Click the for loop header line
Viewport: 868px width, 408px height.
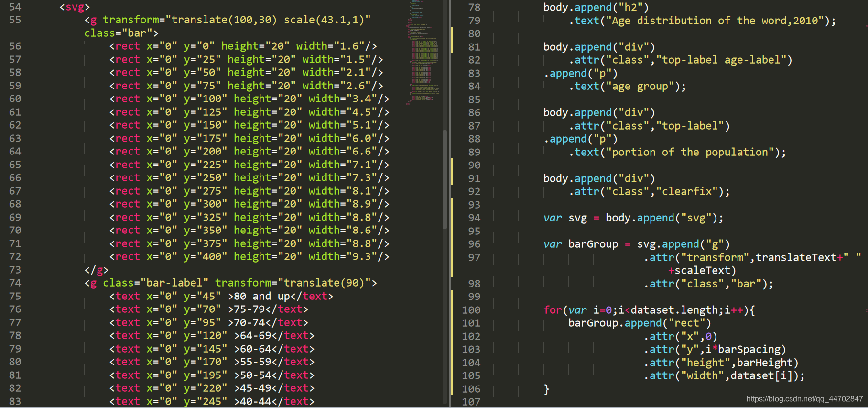point(649,310)
